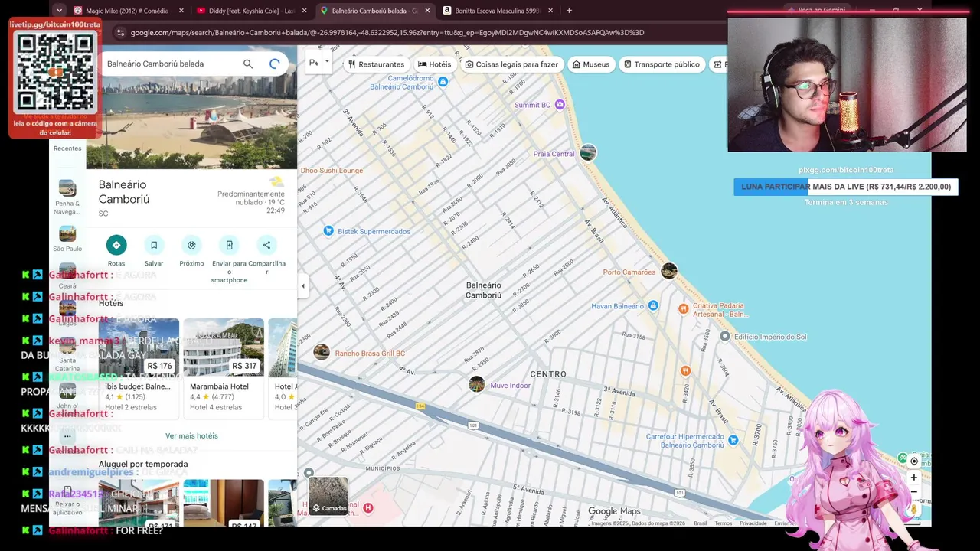This screenshot has width=980, height=551.
Task: Click the Street View pegman
Action: tap(913, 509)
